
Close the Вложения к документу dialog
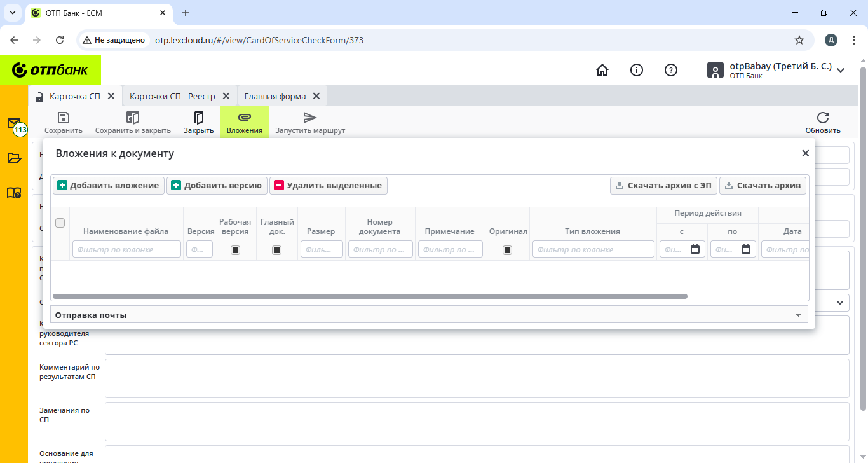806,153
